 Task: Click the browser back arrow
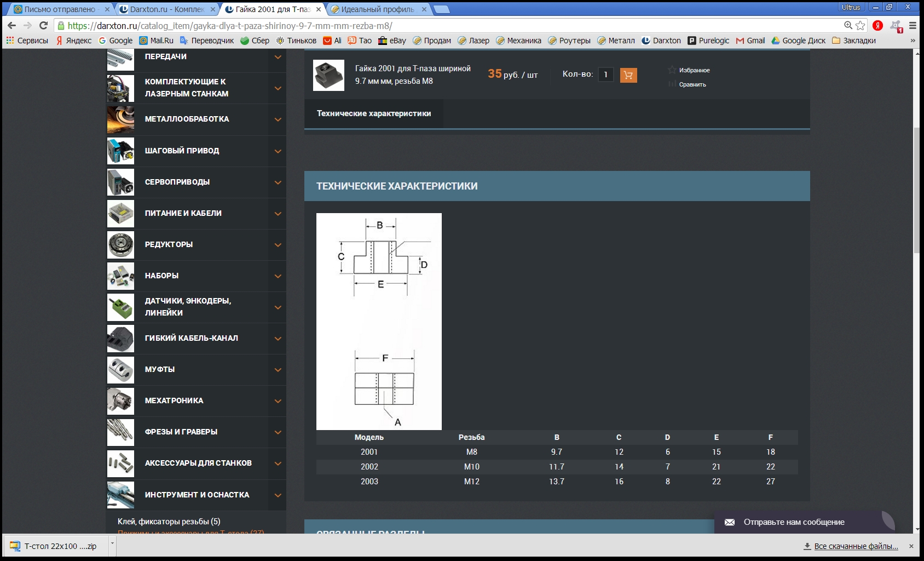pos(12,25)
